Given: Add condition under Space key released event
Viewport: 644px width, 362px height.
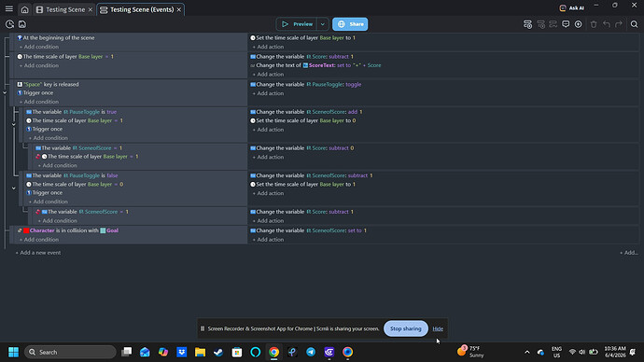Looking at the screenshot, I should click(39, 102).
